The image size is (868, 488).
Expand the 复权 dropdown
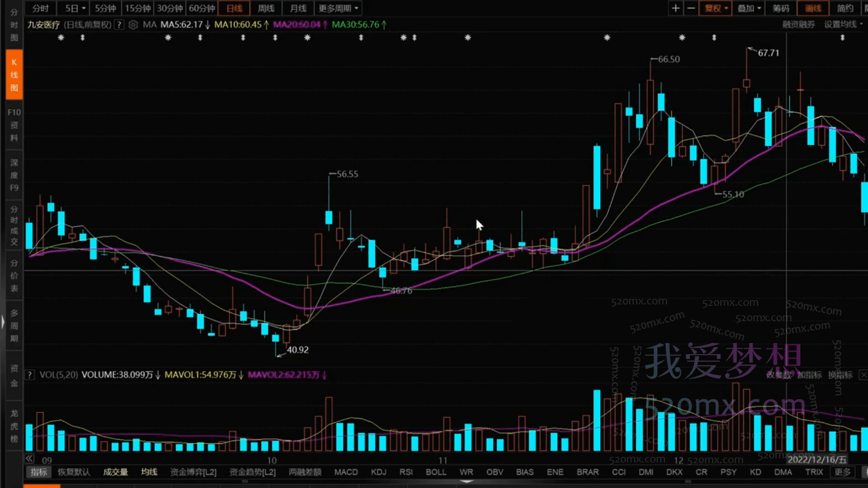[716, 8]
